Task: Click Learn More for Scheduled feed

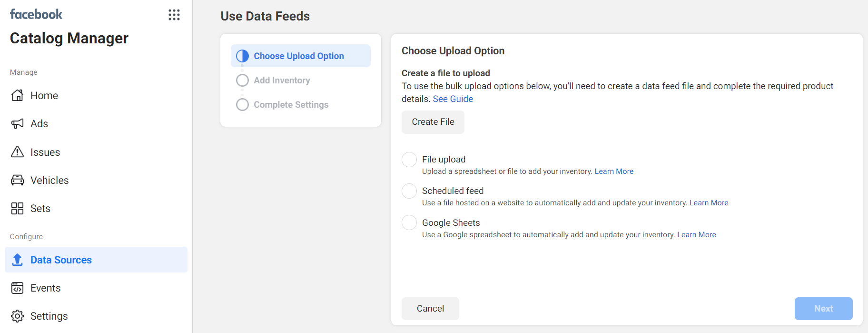Action: (x=709, y=203)
